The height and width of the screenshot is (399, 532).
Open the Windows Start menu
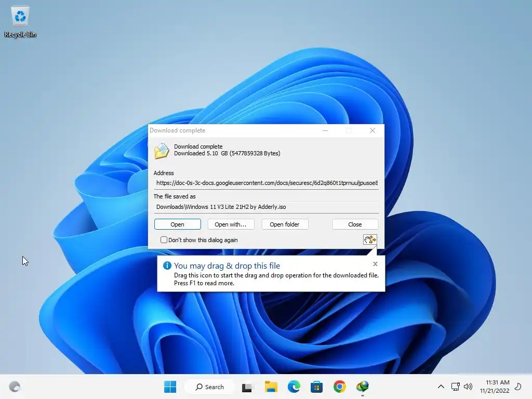tap(170, 387)
